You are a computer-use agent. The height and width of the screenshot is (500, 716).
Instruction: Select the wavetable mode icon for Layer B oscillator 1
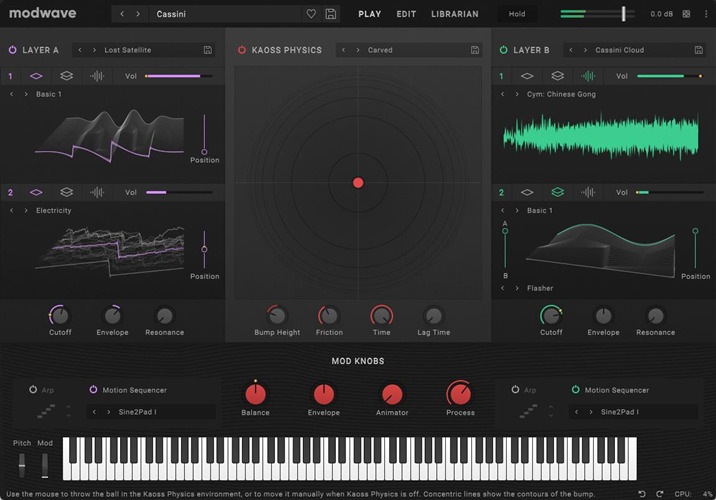(527, 76)
